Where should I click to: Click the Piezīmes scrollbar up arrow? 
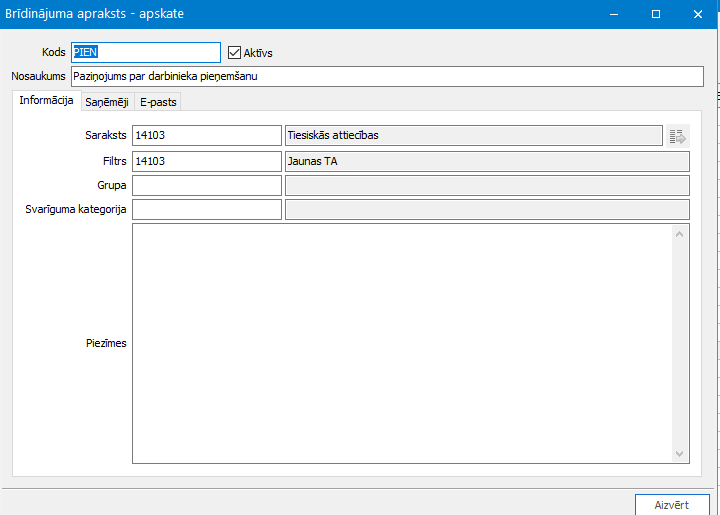pos(680,234)
